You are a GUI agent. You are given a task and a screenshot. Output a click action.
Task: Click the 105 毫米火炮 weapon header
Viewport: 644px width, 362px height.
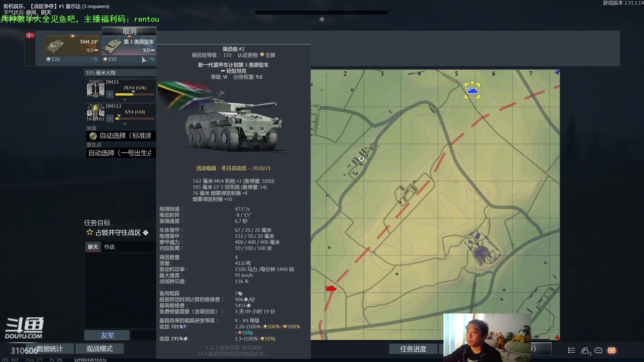tap(120, 73)
